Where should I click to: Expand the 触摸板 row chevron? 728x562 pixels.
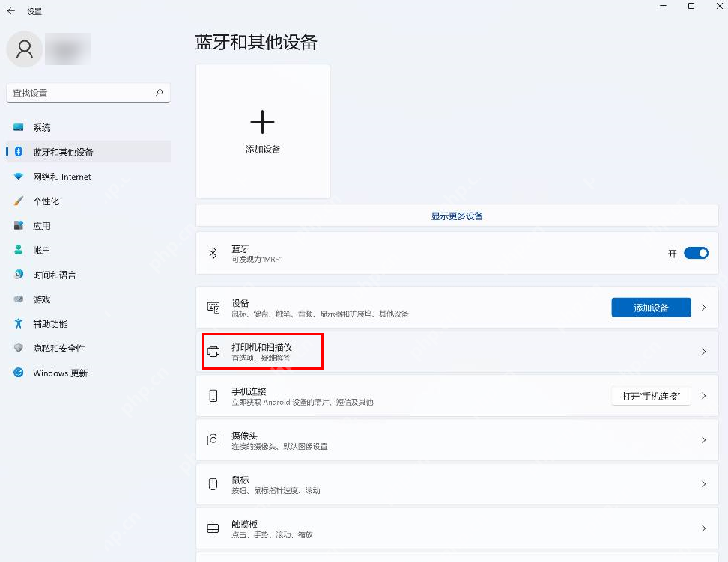(x=704, y=528)
